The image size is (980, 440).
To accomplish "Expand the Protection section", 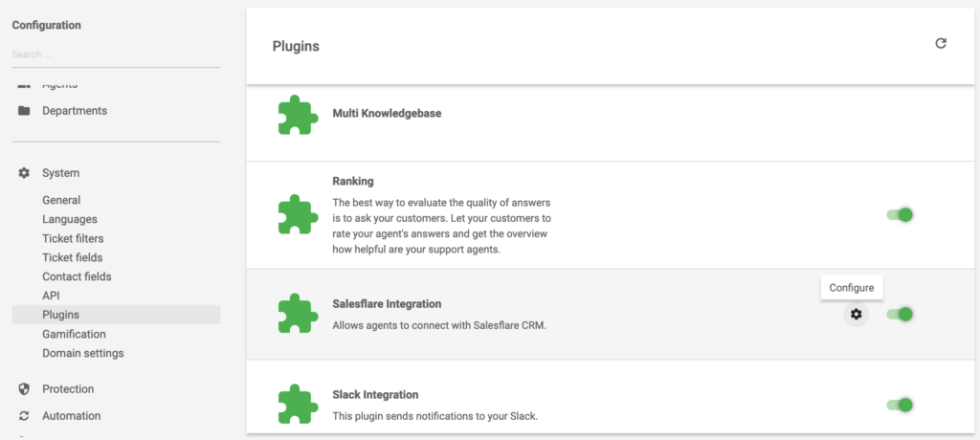I will (x=67, y=389).
